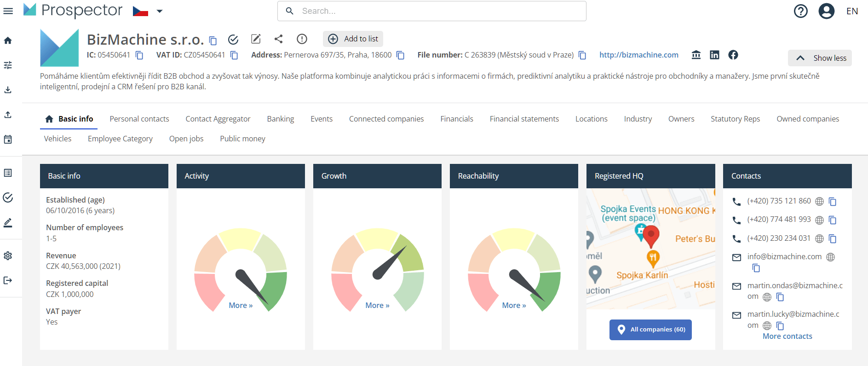Open the business register bank icon
868x366 pixels.
(x=696, y=55)
